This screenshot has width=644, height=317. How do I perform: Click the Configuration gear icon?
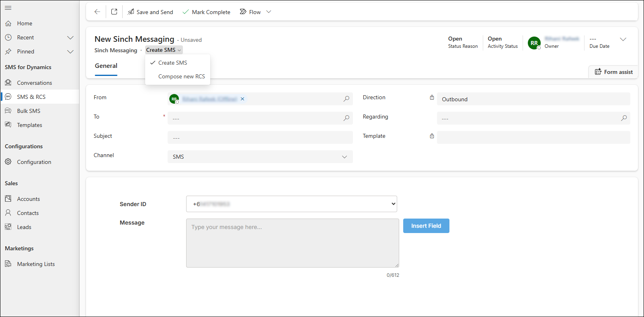[8, 162]
